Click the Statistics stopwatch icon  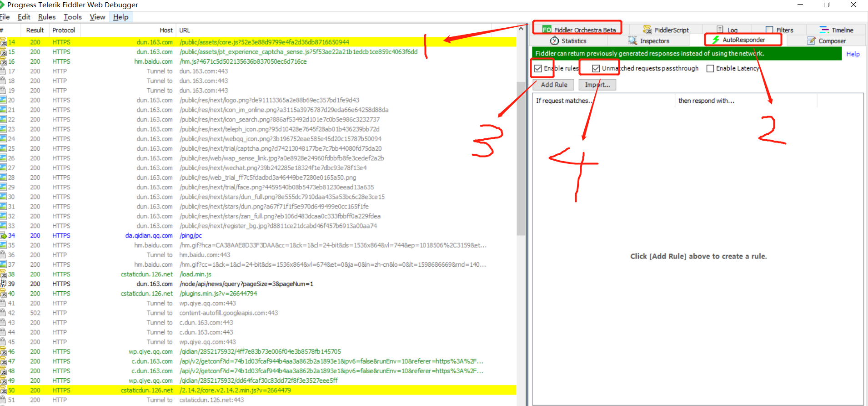pyautogui.click(x=554, y=41)
